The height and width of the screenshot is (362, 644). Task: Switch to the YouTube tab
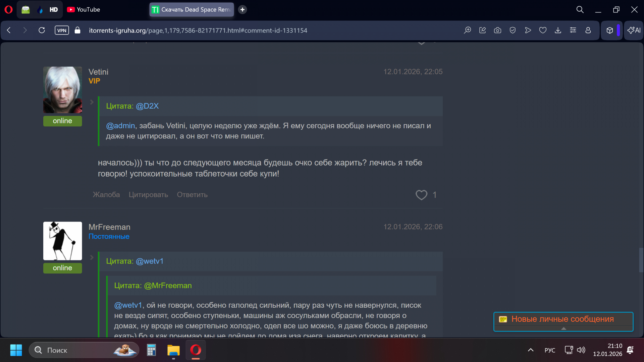(84, 10)
